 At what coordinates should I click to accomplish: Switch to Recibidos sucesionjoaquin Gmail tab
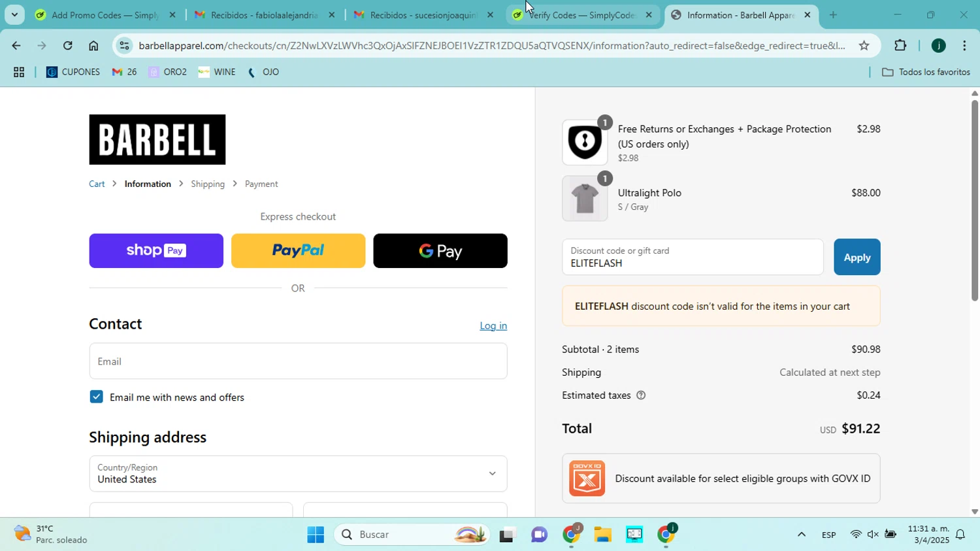click(423, 14)
